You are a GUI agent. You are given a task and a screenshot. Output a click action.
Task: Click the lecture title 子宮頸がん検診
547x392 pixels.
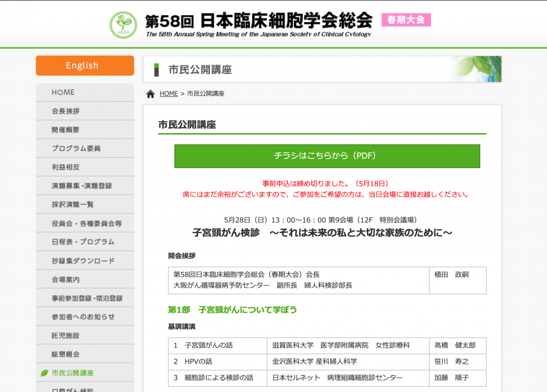(x=226, y=232)
